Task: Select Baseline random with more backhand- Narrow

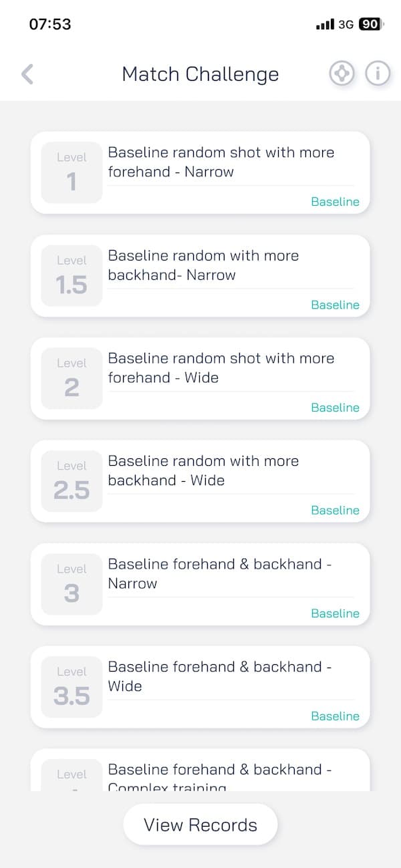Action: [x=203, y=265]
